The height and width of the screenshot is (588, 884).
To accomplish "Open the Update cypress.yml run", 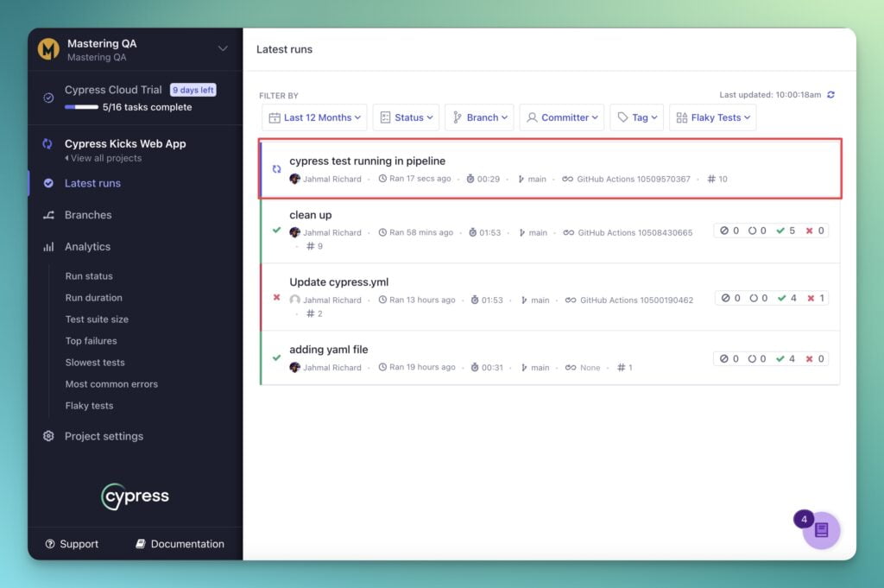I will [x=338, y=282].
